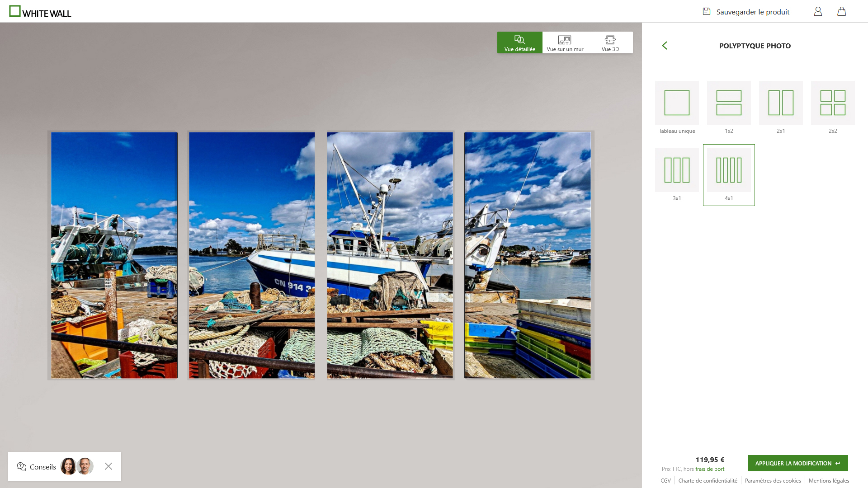Select the 3x1 layout icon
Screen dimensions: 868x488
677,170
